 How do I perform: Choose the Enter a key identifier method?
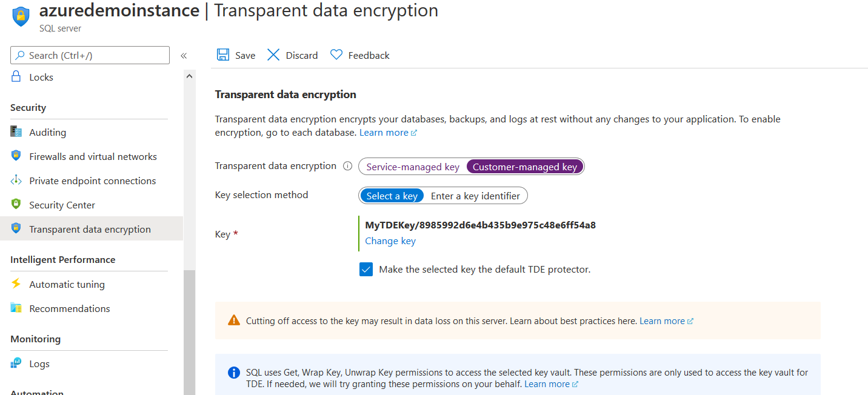tap(475, 196)
